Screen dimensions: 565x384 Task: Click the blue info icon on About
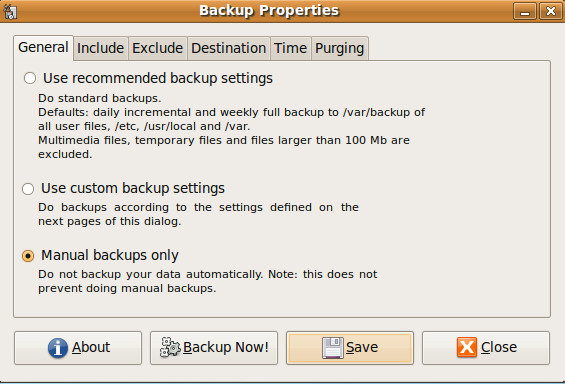58,348
